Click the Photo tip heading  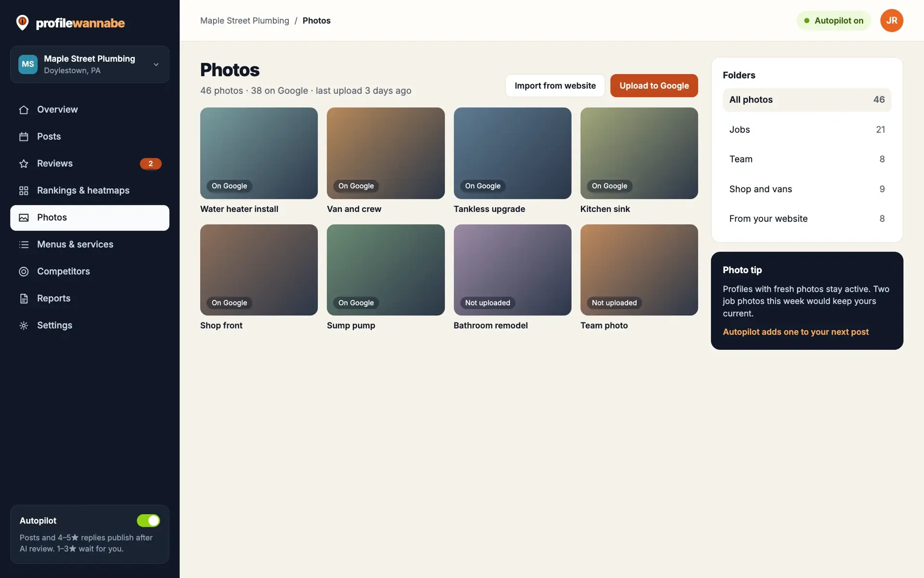pos(742,270)
